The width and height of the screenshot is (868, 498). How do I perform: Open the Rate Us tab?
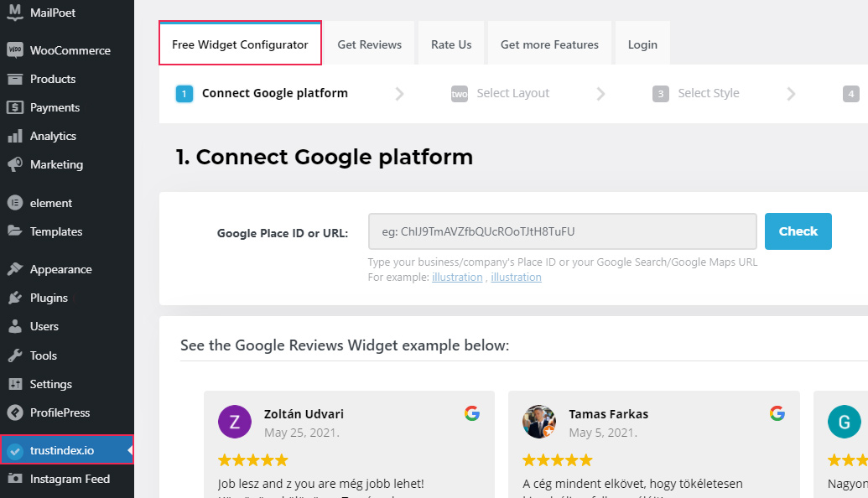point(451,44)
